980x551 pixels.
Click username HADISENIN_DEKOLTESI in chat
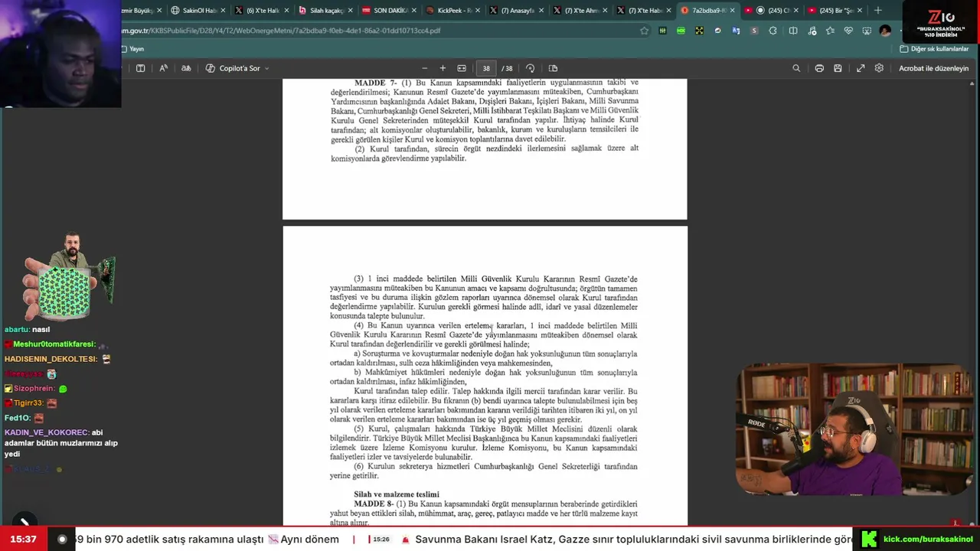click(x=51, y=359)
